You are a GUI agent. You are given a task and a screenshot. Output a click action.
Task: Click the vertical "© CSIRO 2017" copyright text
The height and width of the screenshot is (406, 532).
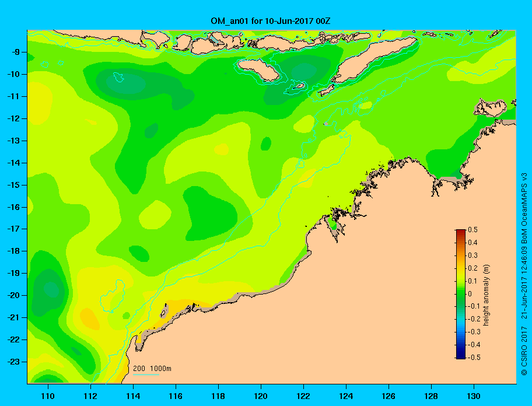[524, 351]
